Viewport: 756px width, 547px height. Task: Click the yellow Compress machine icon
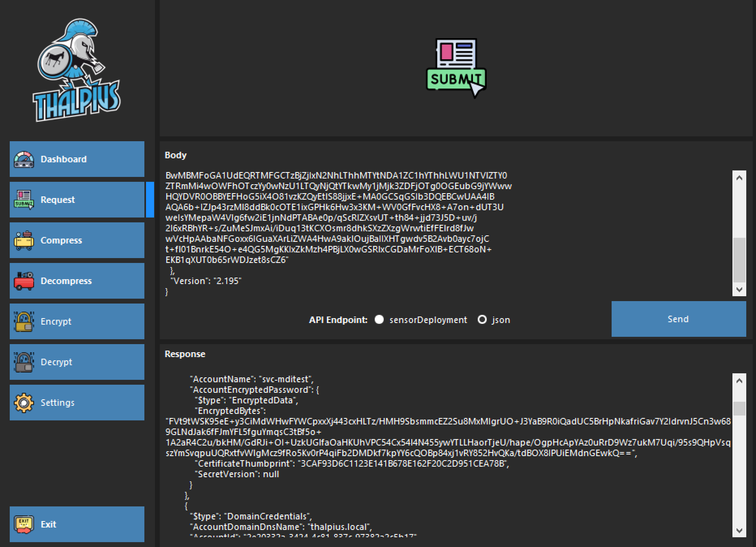click(x=24, y=240)
